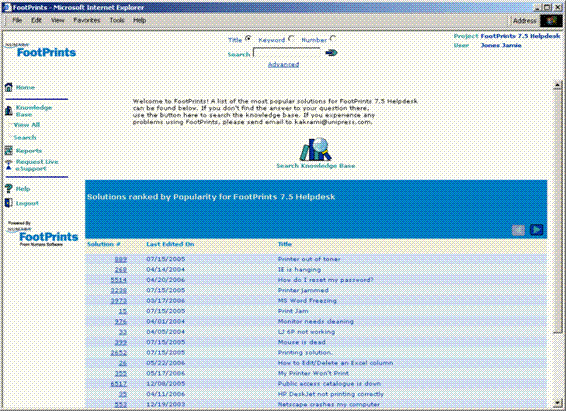The height and width of the screenshot is (411, 566).
Task: Click user name 'Jones Jamie'
Action: coord(501,45)
